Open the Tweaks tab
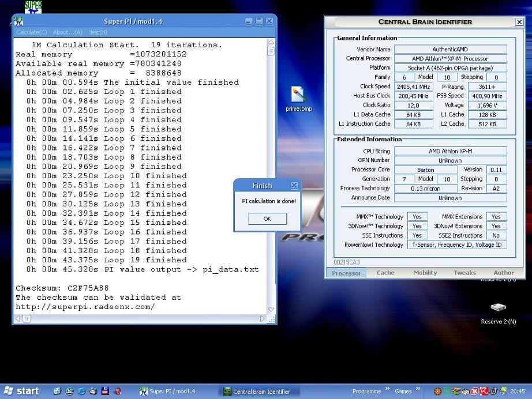 [x=465, y=273]
